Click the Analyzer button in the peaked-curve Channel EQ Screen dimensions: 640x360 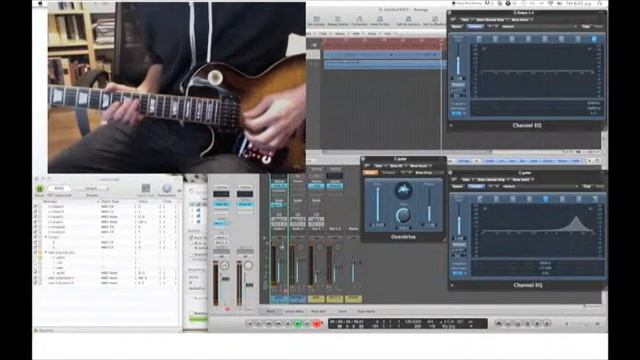click(458, 245)
